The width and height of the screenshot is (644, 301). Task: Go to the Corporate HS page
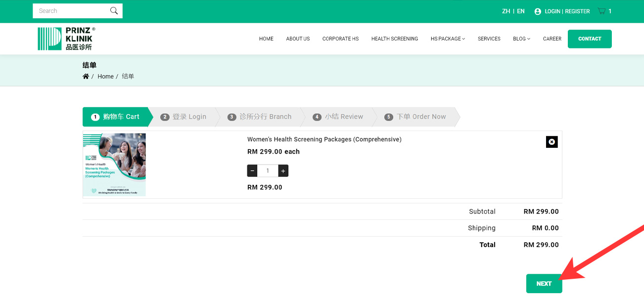(340, 39)
